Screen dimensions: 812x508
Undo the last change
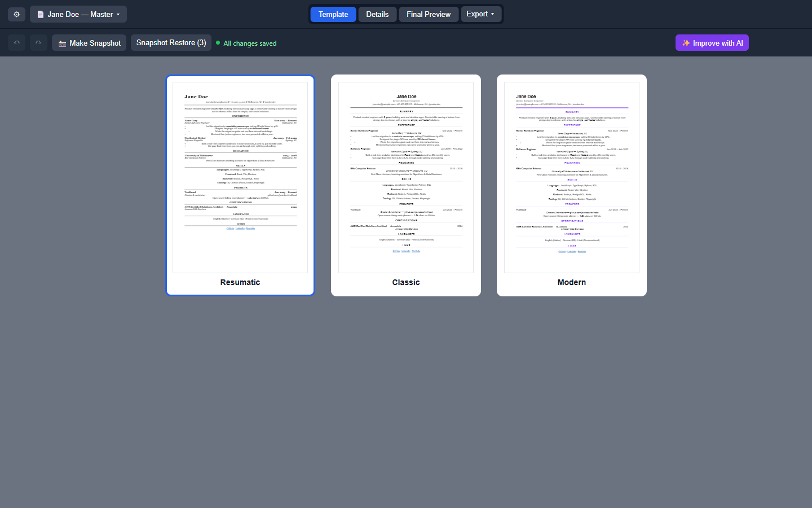[x=17, y=43]
